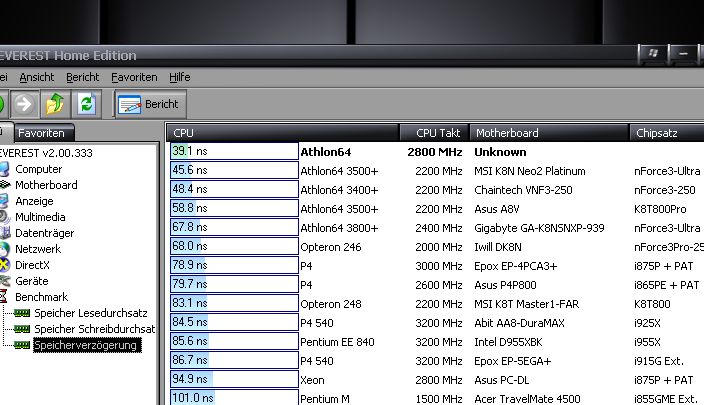
Task: Click the 'i925X' chipset cell
Action: click(x=647, y=323)
